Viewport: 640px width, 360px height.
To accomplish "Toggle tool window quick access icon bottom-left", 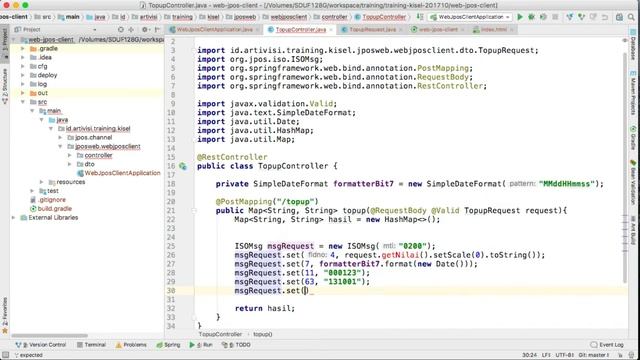I will tap(5, 355).
